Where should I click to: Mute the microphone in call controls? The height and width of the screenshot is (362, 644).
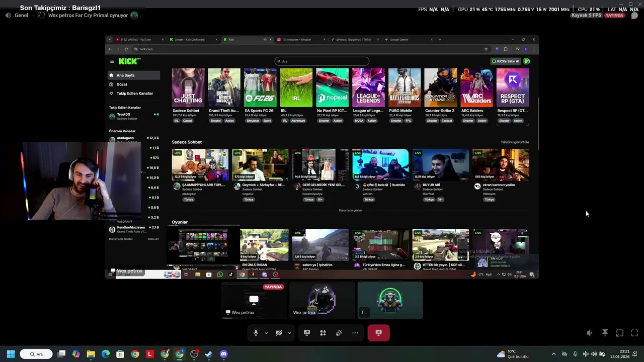pyautogui.click(x=256, y=333)
